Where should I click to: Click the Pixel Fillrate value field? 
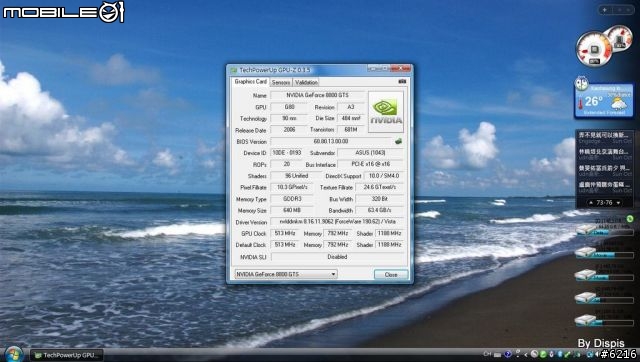[x=292, y=187]
